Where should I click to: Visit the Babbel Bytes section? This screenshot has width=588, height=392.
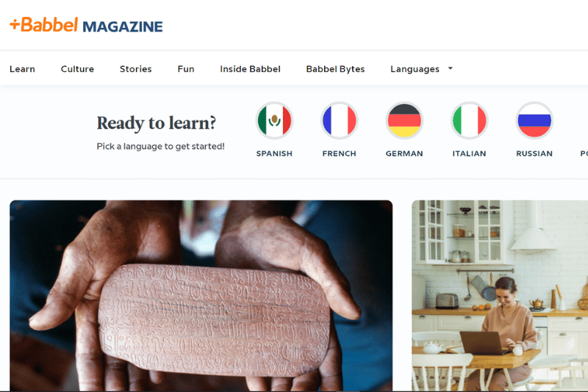335,69
